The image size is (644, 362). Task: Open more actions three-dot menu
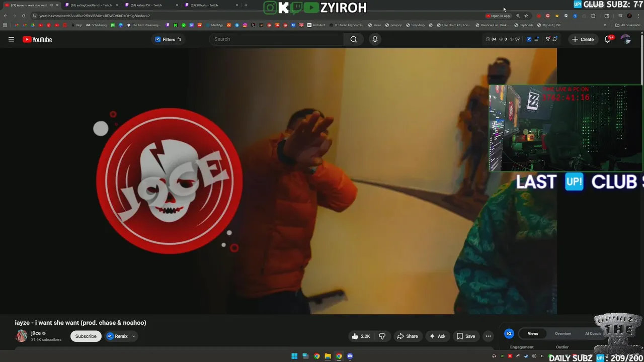tap(488, 336)
